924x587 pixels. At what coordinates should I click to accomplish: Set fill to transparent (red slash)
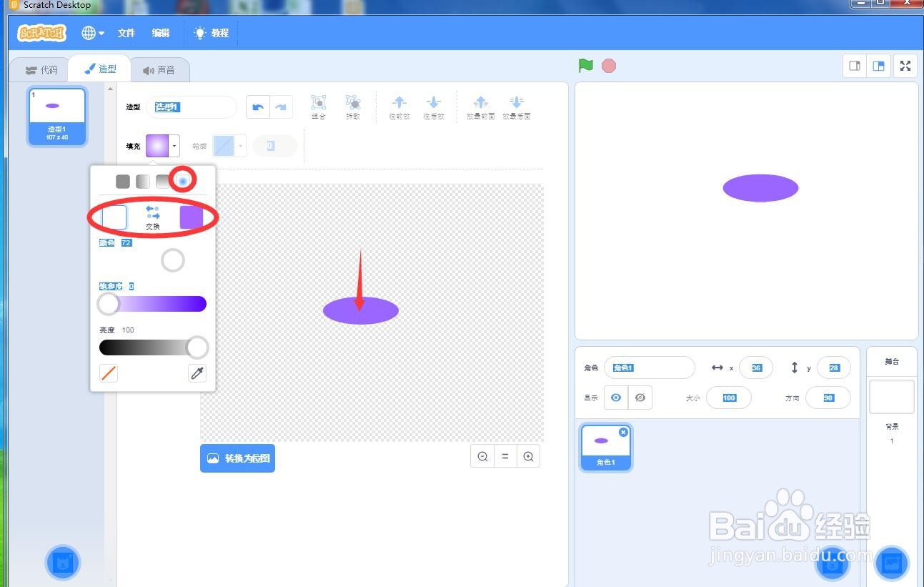pos(109,373)
